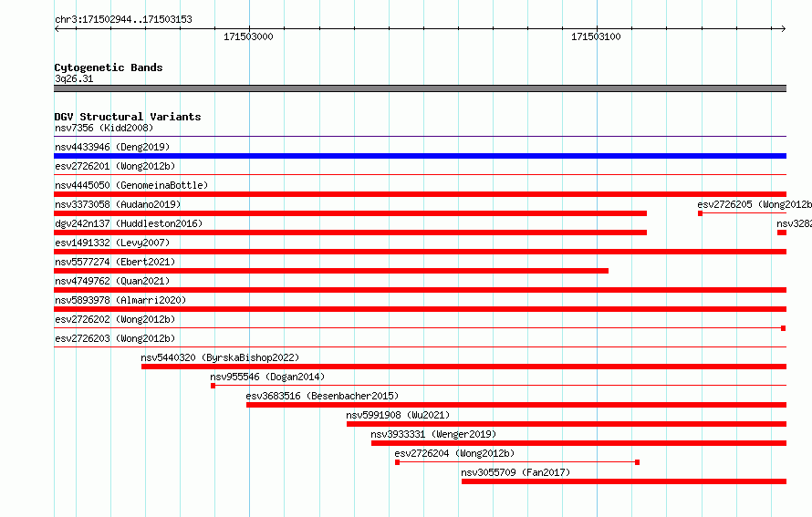Viewport: 812px width, 517px height.
Task: Click the DGV Structural Variants track title
Action: (128, 117)
